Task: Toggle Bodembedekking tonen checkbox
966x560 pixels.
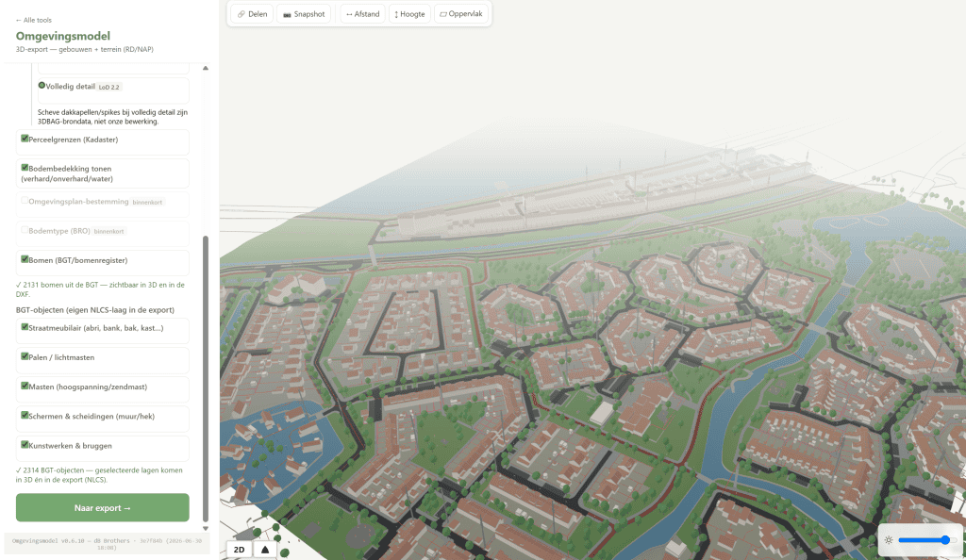Action: click(25, 168)
